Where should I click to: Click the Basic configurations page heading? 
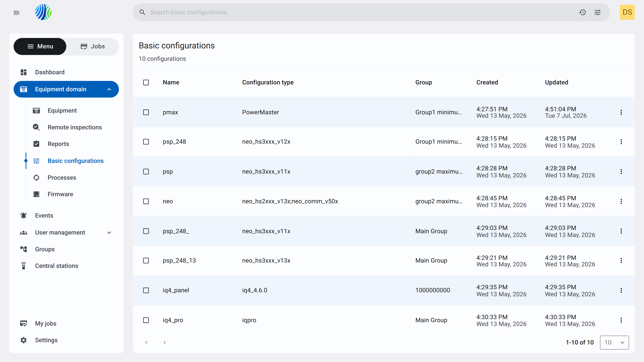177,46
